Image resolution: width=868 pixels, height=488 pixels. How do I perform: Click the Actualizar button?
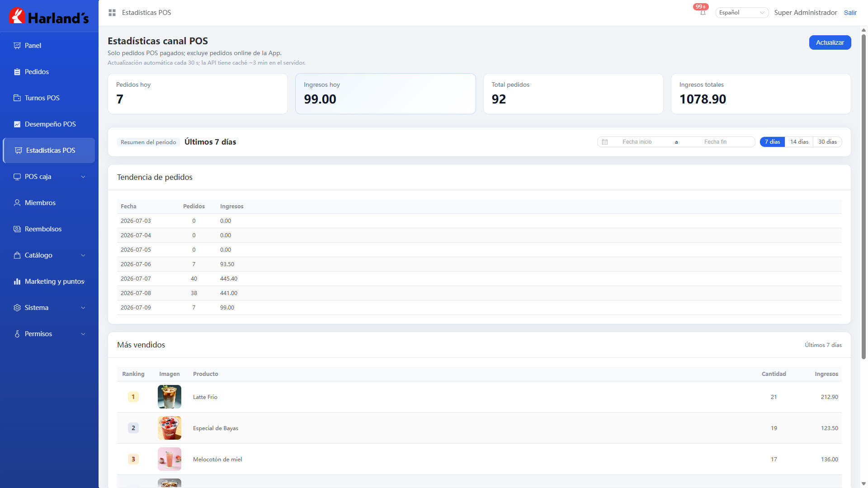click(830, 42)
